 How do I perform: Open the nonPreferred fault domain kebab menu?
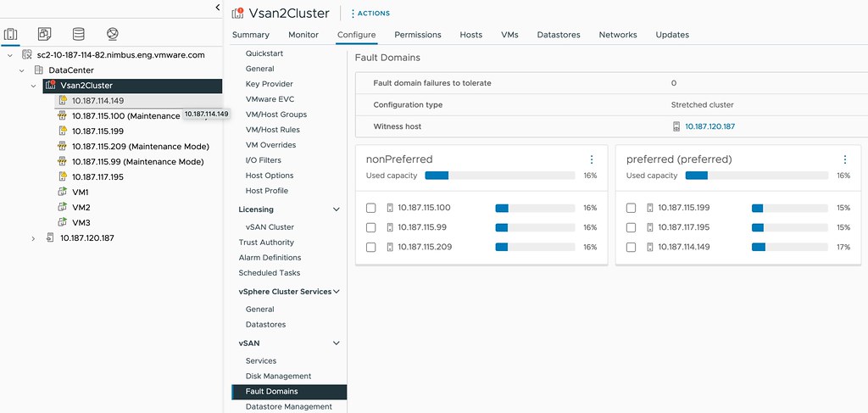pyautogui.click(x=591, y=159)
